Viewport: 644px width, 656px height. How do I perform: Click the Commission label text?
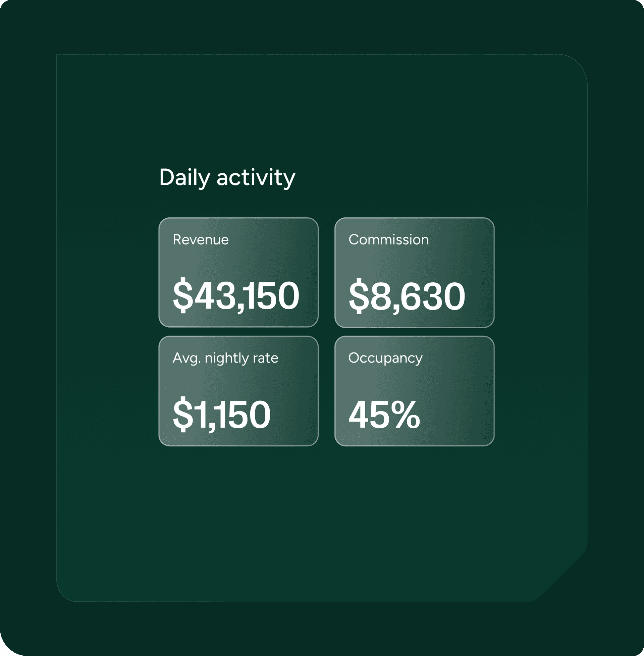point(389,240)
